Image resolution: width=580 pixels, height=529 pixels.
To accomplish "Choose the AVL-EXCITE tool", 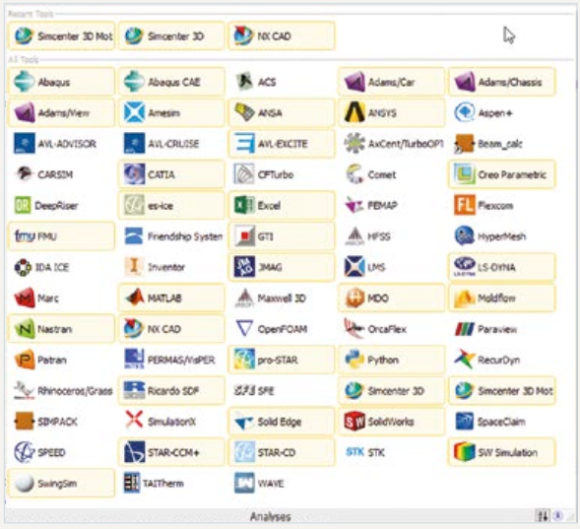I will click(282, 144).
